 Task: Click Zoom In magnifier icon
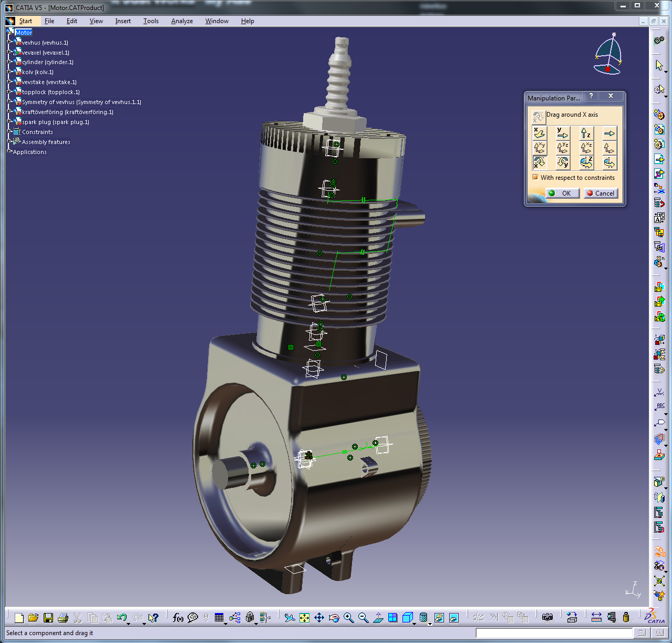(x=348, y=618)
